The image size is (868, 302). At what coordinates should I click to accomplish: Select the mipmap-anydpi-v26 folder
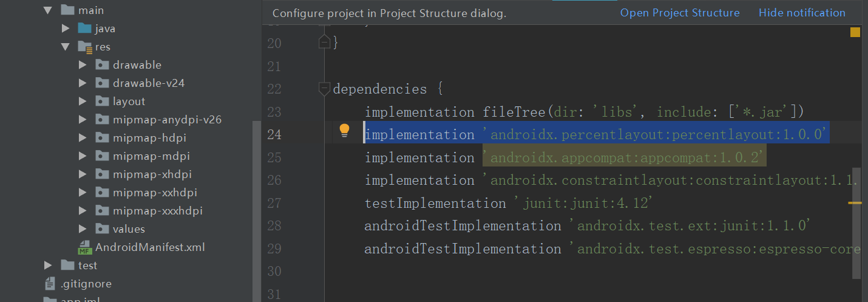point(167,120)
